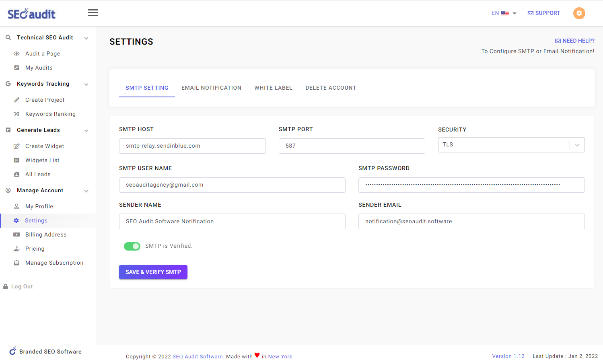Open the gear icon in top-right corner
Viewport: 603px width, 364px height.
click(579, 13)
